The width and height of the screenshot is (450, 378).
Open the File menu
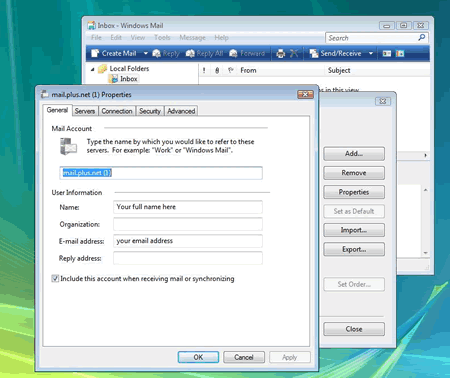[96, 37]
